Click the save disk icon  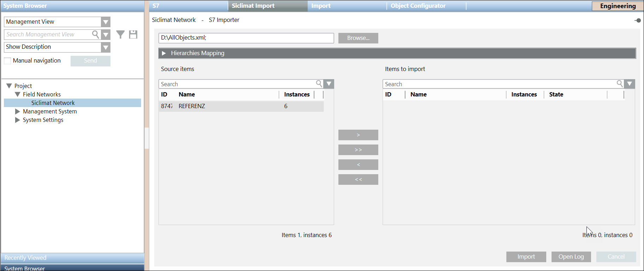pyautogui.click(x=133, y=34)
